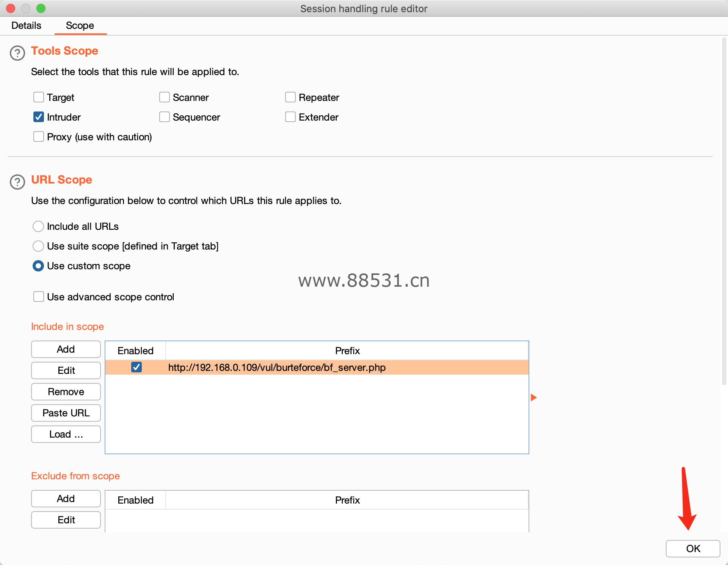Click the Enabled header of the exclude table
Image resolution: width=728 pixels, height=565 pixels.
135,500
